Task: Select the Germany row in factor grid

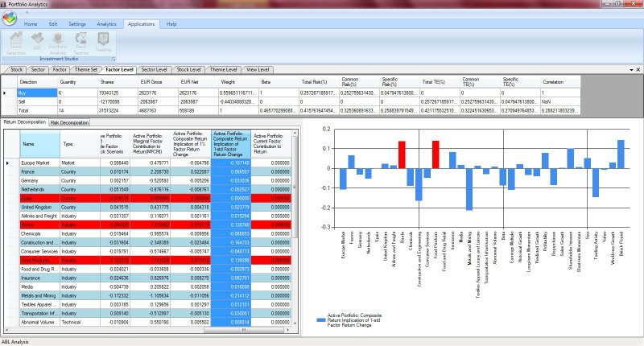Action: tap(148, 180)
